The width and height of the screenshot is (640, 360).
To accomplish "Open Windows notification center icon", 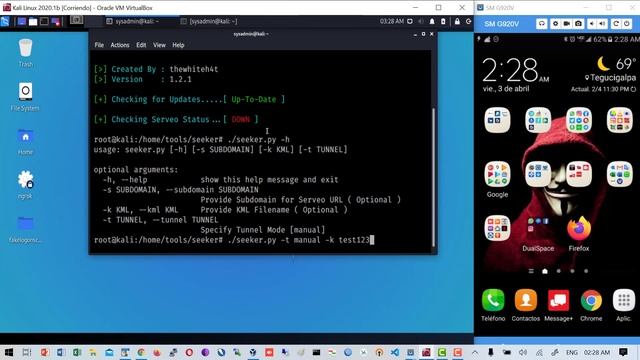I will coord(623,352).
